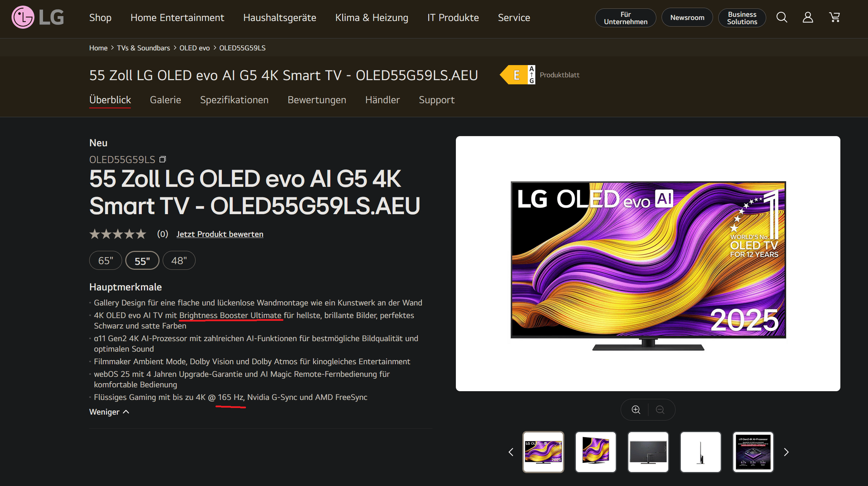Click the energy label E badge
Screen dimensions: 868x486
click(517, 75)
